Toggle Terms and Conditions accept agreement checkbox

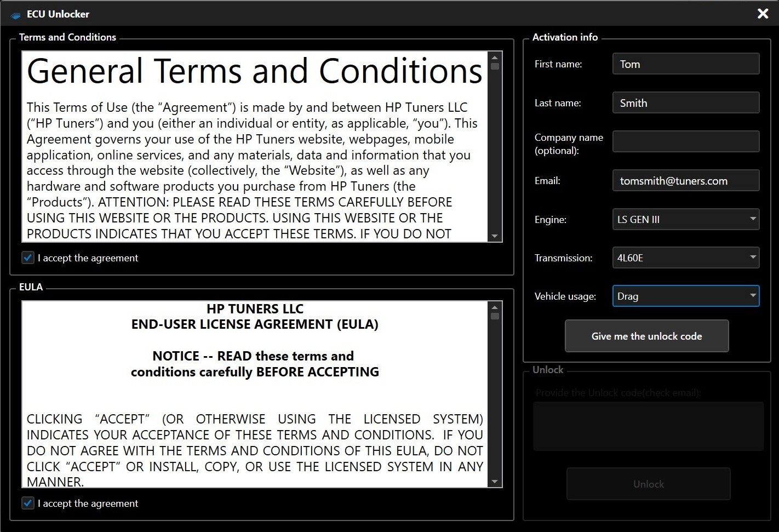[28, 258]
